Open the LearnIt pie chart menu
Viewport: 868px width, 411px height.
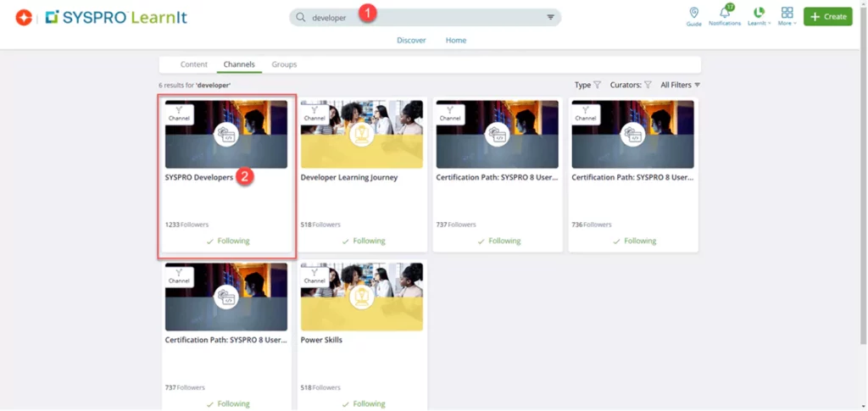(x=759, y=14)
